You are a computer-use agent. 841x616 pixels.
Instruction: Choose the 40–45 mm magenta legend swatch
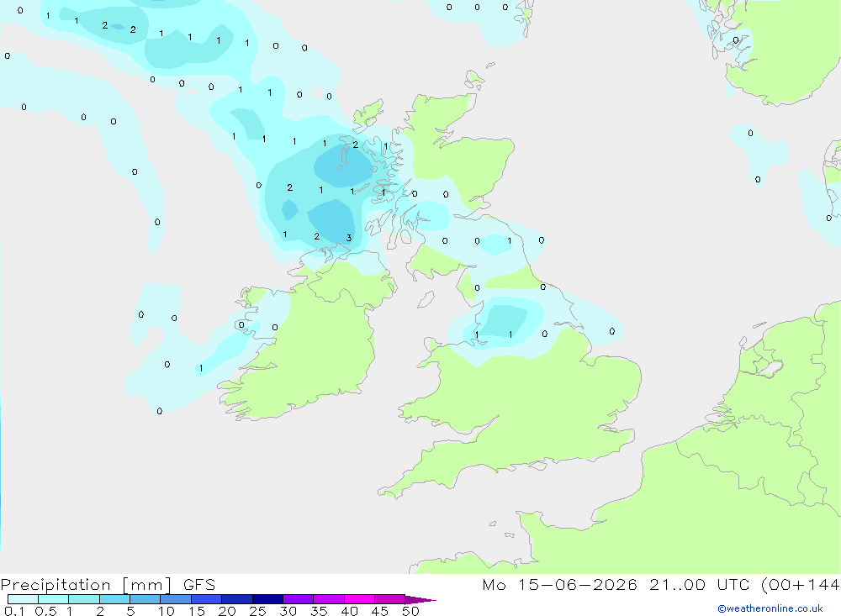click(x=359, y=599)
